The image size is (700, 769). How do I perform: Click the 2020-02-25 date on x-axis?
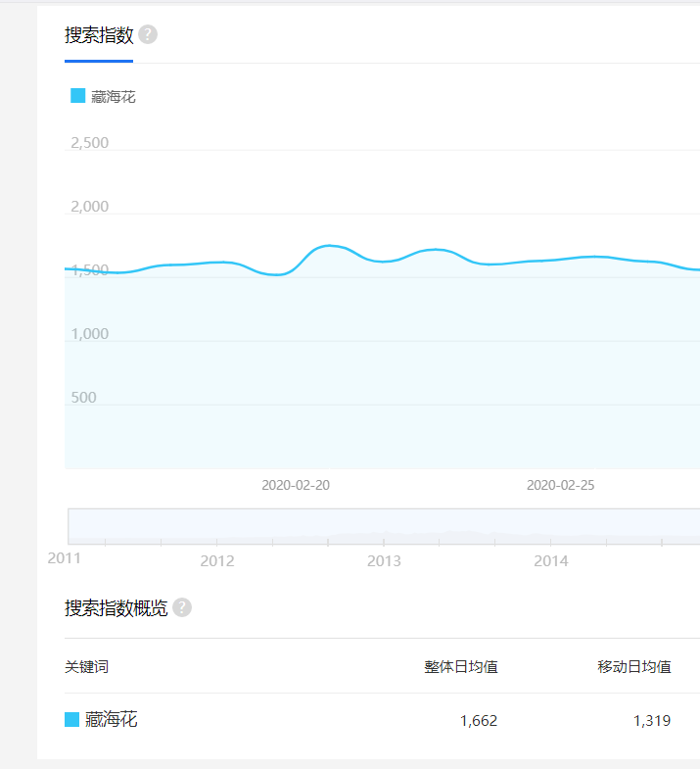[560, 485]
